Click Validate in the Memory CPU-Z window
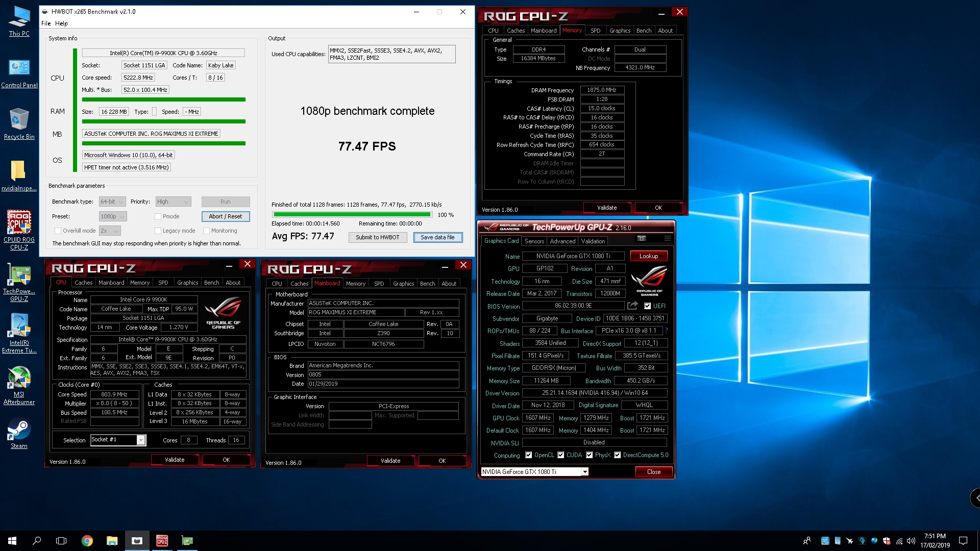The height and width of the screenshot is (551, 980). coord(607,208)
